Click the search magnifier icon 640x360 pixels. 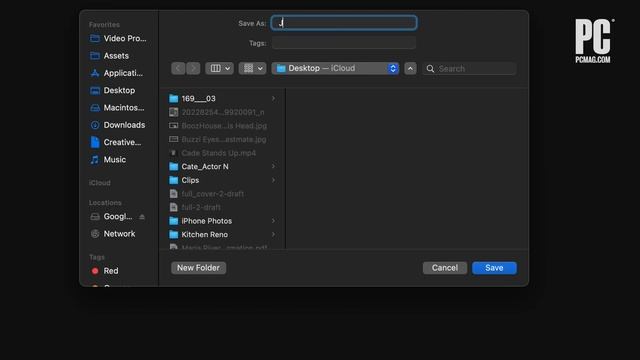[x=430, y=69]
